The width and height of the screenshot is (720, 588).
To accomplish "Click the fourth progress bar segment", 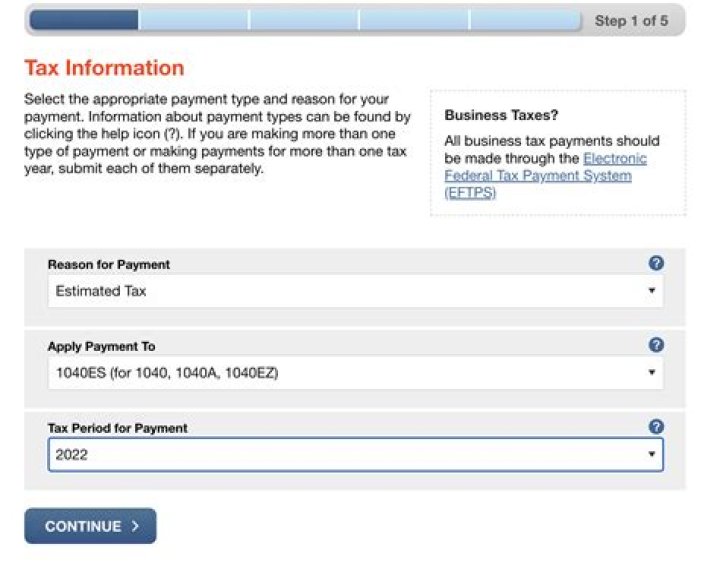I will pyautogui.click(x=413, y=21).
